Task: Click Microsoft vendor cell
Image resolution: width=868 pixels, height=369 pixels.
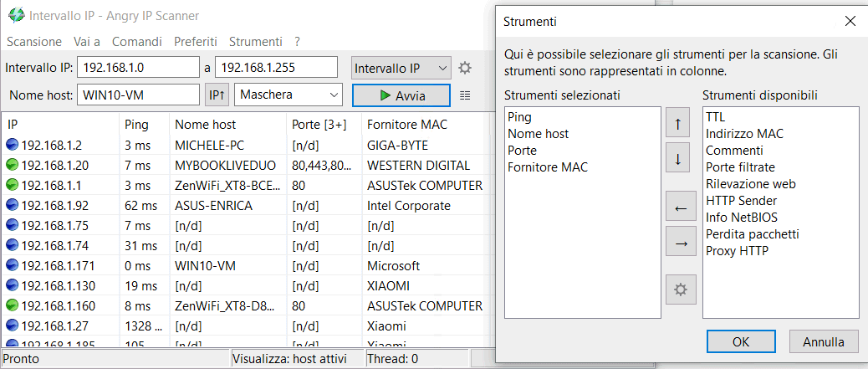Action: (394, 266)
